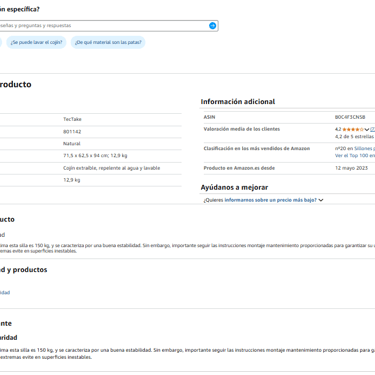Select '¿De qué material son las patas?' suggestion
Viewport: 375px width, 375px height.
point(108,42)
